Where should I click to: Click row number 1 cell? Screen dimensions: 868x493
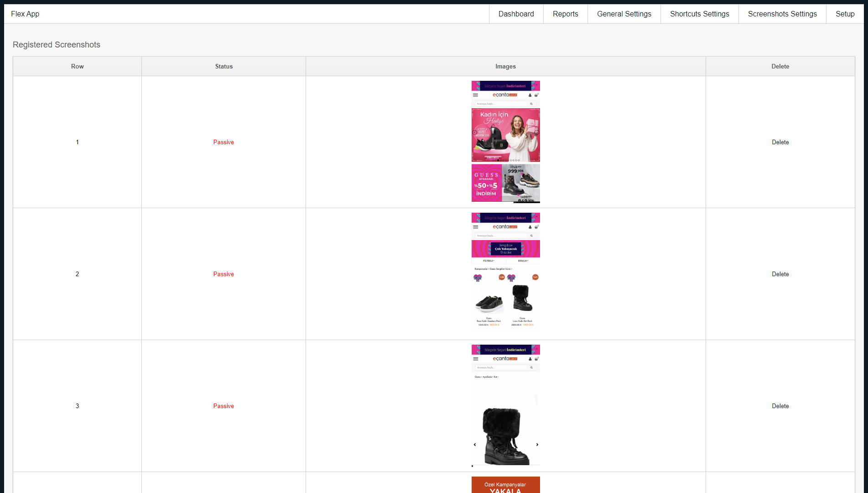(x=77, y=142)
